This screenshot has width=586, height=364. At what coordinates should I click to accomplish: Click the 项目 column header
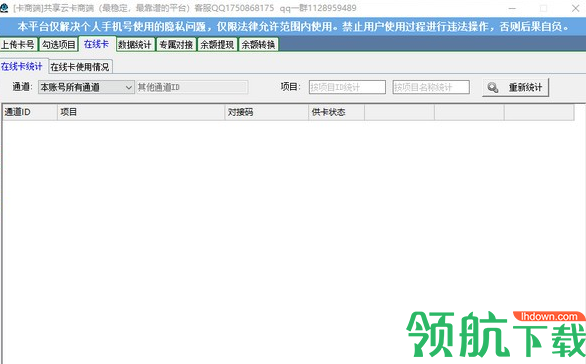141,112
